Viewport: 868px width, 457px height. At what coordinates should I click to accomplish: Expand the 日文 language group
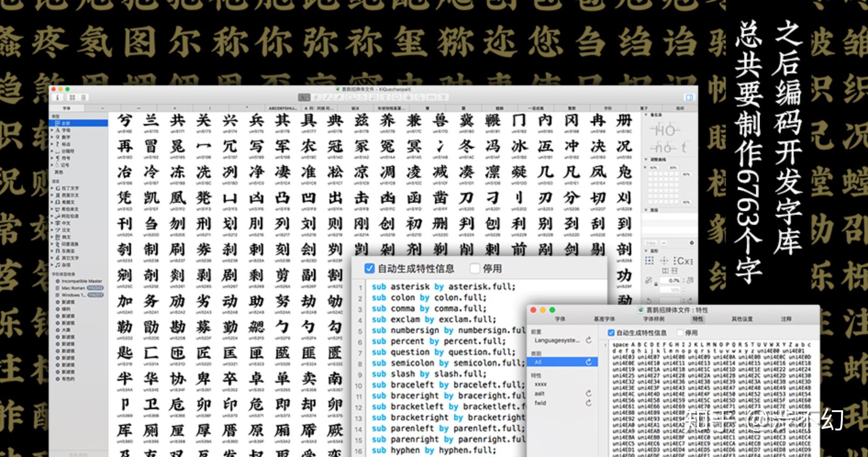coord(52,230)
